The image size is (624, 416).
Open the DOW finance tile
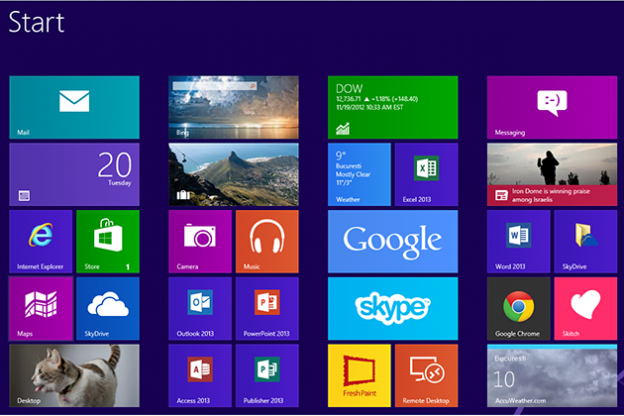(393, 107)
